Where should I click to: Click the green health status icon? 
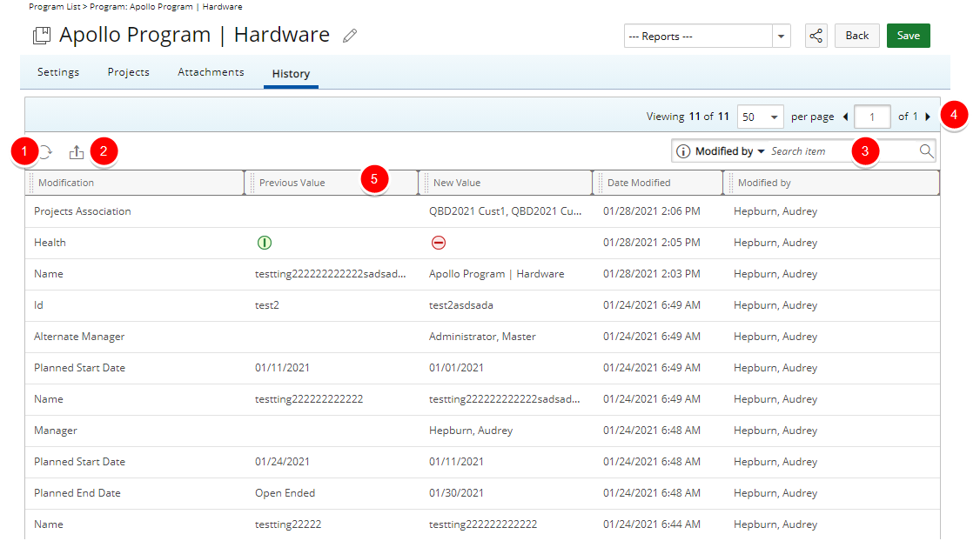coord(264,243)
